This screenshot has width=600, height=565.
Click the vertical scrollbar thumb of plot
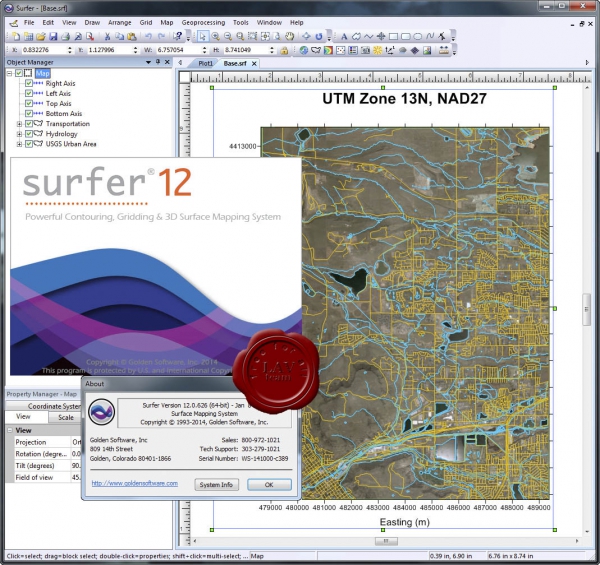pos(587,309)
